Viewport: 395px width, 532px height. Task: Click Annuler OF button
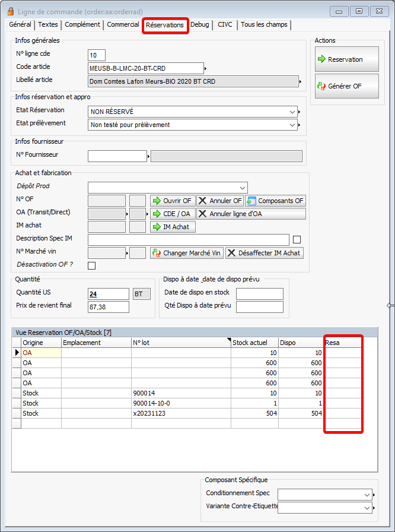pyautogui.click(x=219, y=201)
